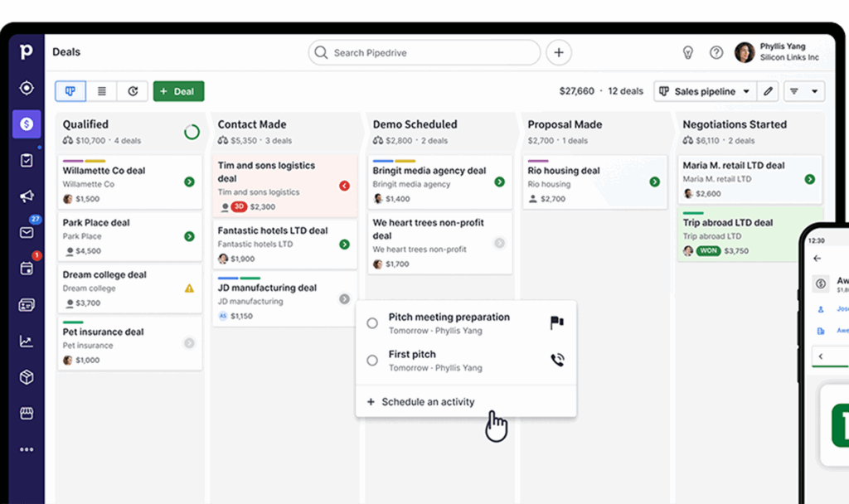
Task: Click warning triangle on Dream college deal
Action: click(189, 288)
